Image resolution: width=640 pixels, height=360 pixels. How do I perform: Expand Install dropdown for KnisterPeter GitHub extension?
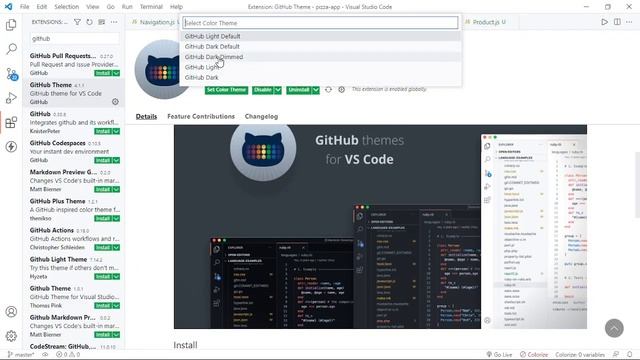pyautogui.click(x=116, y=131)
